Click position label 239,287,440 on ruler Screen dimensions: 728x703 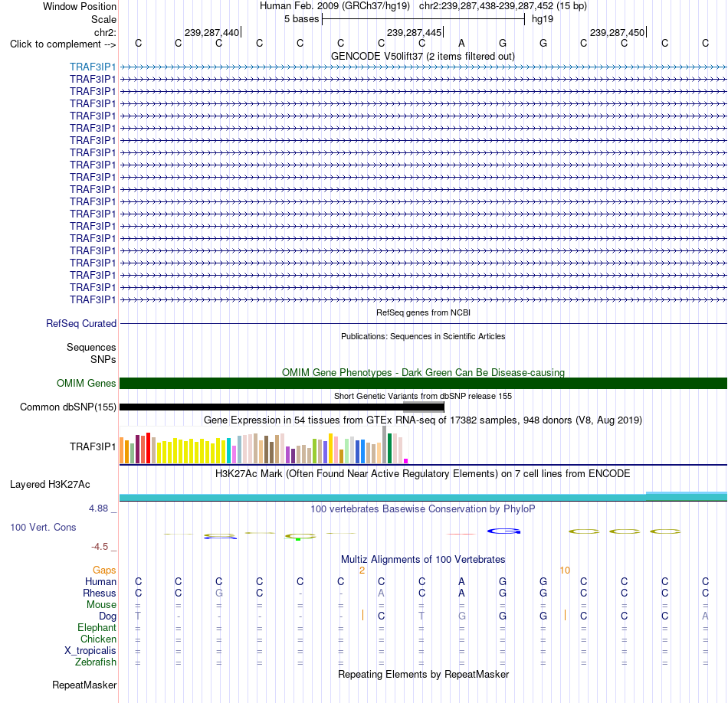(212, 32)
